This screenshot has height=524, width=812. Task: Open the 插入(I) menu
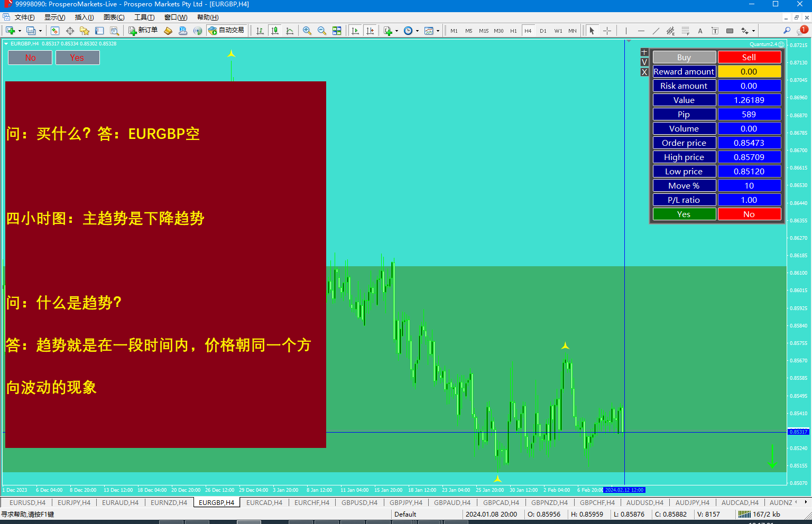coord(85,17)
